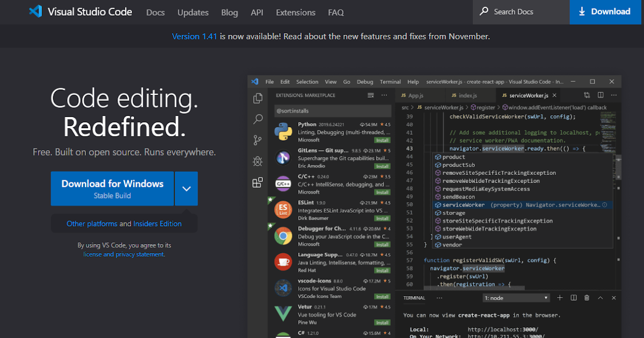Go to Docs in the site navigation

(156, 12)
